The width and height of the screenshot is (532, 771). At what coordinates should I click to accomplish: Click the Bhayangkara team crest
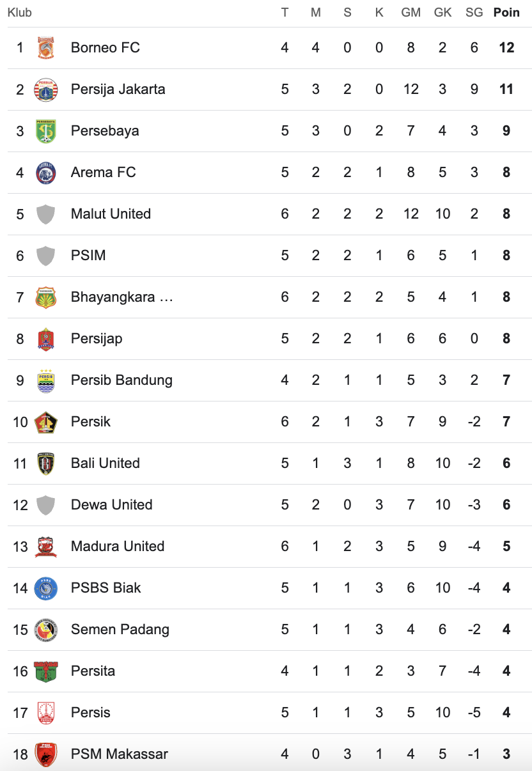pyautogui.click(x=45, y=297)
